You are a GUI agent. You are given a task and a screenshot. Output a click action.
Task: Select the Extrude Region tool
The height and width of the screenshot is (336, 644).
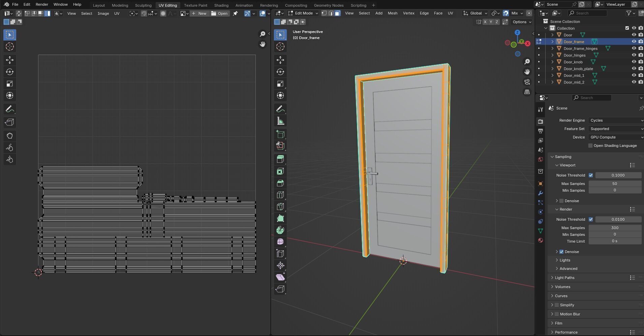(280, 159)
